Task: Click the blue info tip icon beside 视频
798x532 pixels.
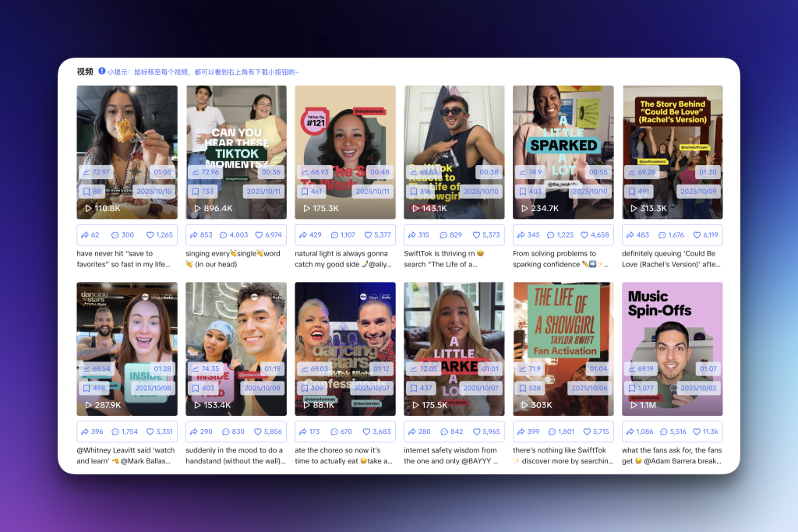Action: [x=102, y=72]
